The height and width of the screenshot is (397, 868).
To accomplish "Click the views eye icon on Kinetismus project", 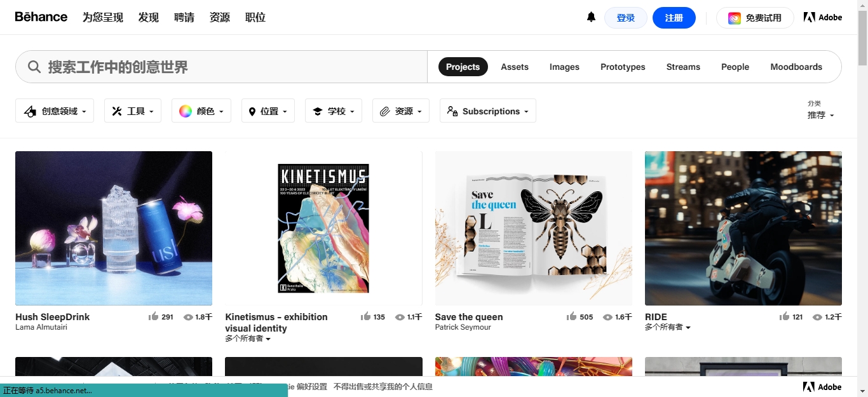I will click(400, 317).
